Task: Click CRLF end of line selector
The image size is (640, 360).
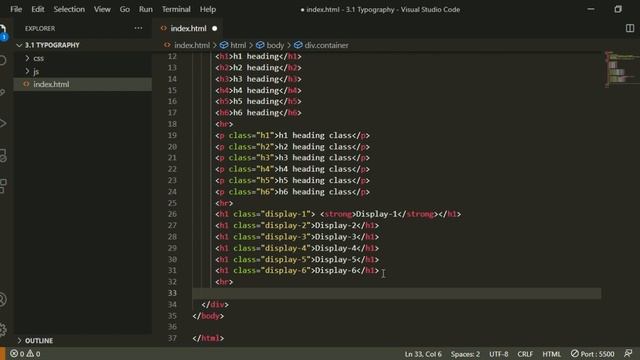Action: (525, 354)
